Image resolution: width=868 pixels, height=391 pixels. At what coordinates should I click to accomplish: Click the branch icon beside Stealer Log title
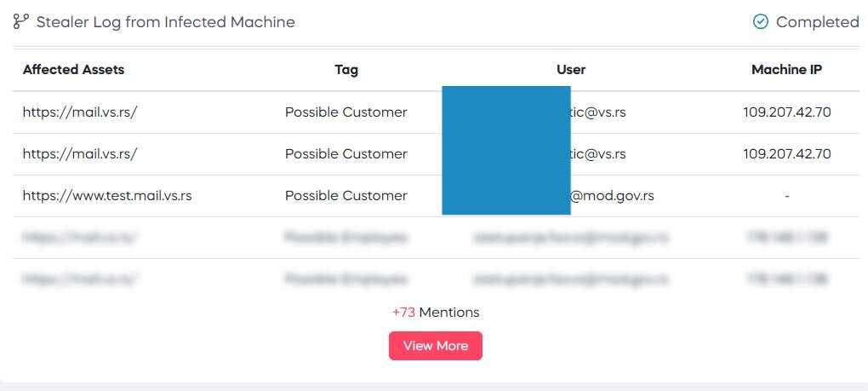[x=21, y=21]
